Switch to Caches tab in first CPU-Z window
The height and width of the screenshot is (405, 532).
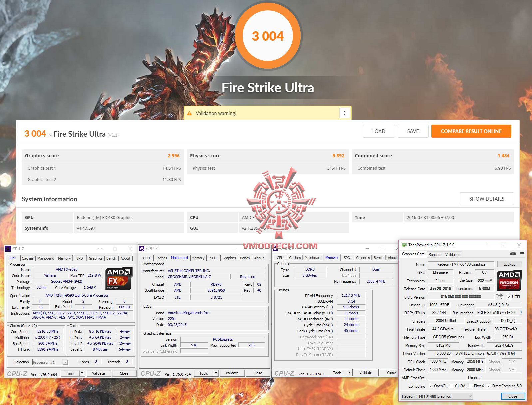click(28, 258)
